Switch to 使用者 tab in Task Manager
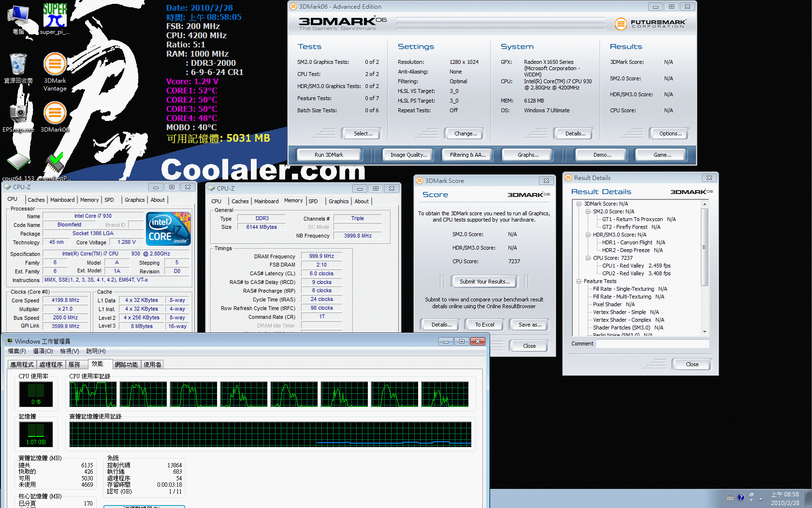This screenshot has width=812, height=508. click(x=152, y=365)
